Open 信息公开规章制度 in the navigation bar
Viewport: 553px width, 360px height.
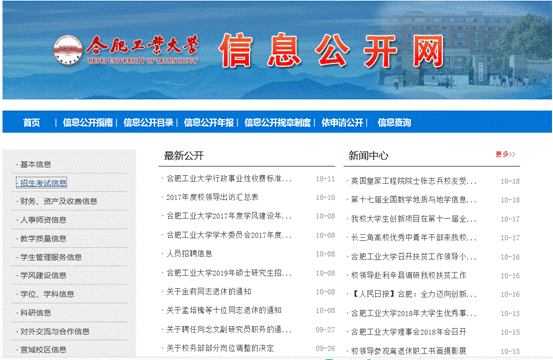pos(278,123)
